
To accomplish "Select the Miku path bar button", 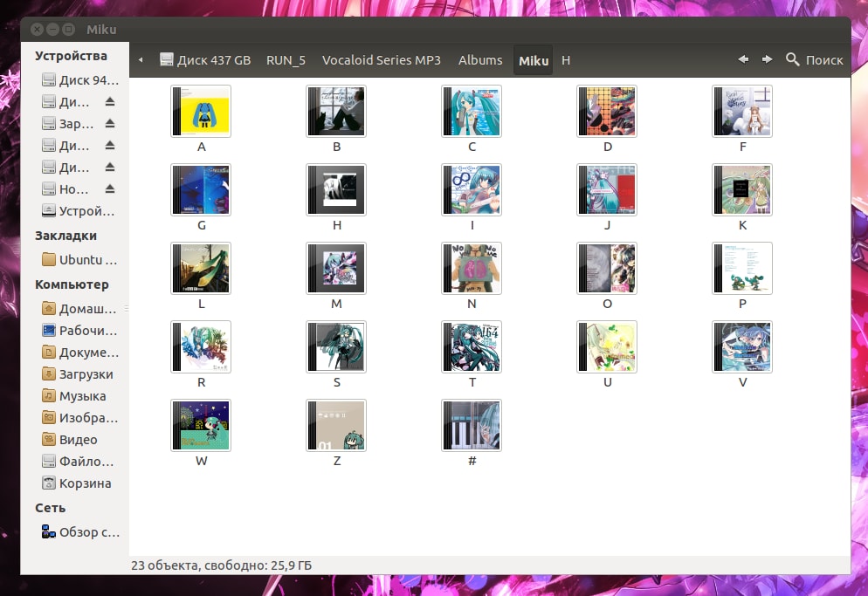I will [x=533, y=60].
